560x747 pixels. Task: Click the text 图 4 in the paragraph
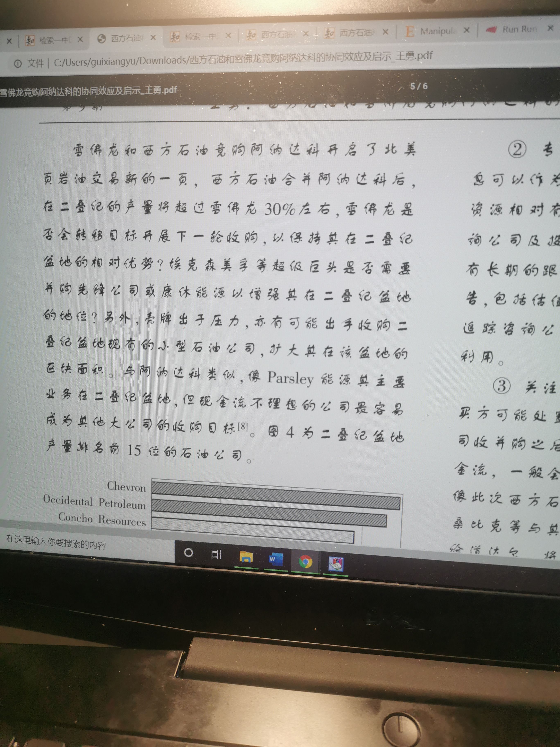[281, 432]
